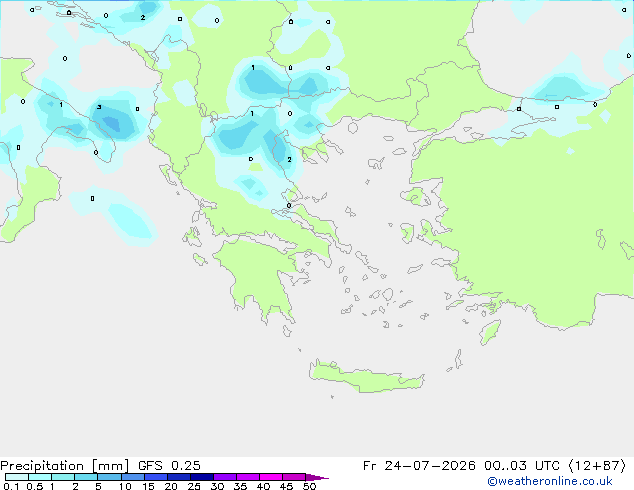Click the '50' legend scale label
This screenshot has height=490, width=634.
tap(309, 486)
